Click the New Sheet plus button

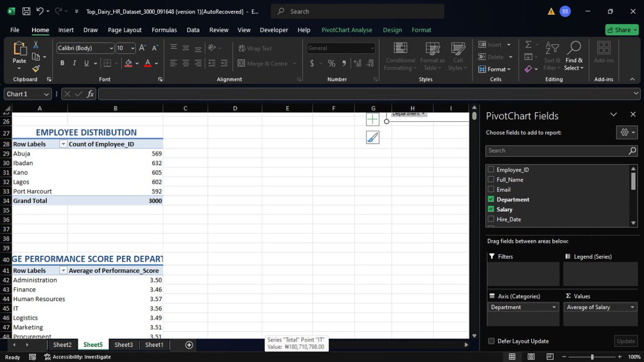click(189, 345)
